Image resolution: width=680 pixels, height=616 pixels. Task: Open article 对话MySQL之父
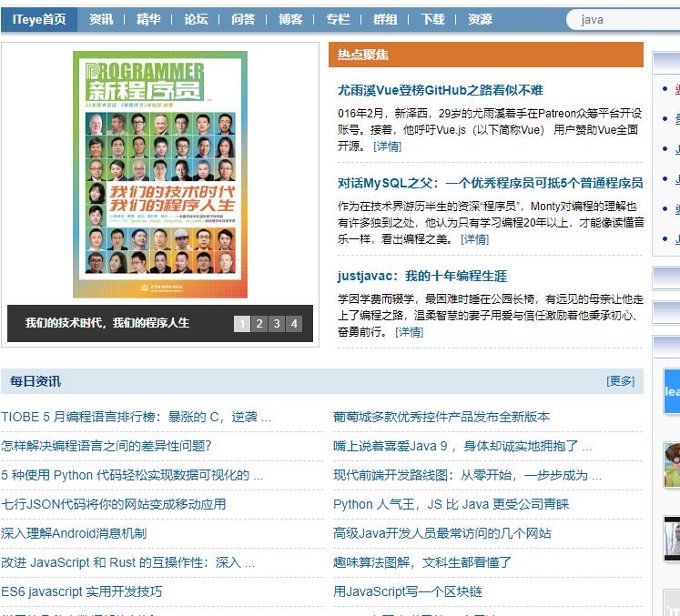(490, 183)
